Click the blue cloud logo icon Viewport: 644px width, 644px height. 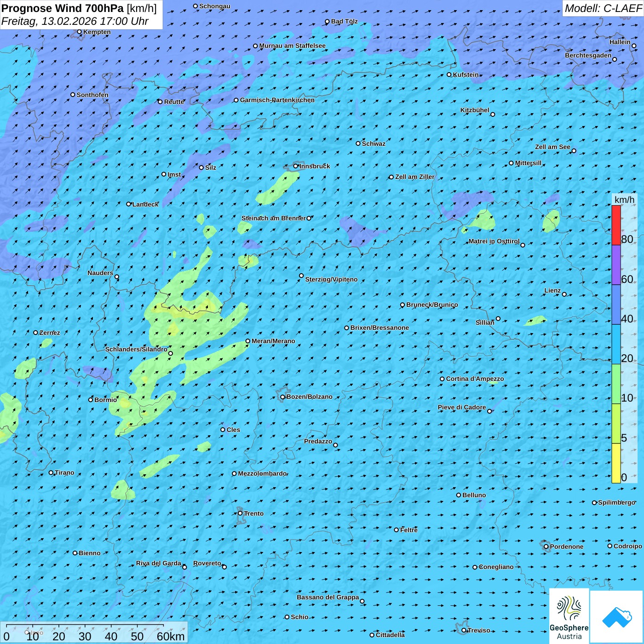click(617, 617)
